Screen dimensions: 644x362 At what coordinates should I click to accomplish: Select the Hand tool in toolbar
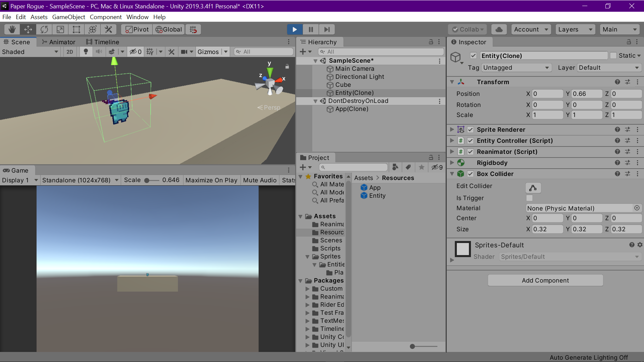click(x=12, y=29)
